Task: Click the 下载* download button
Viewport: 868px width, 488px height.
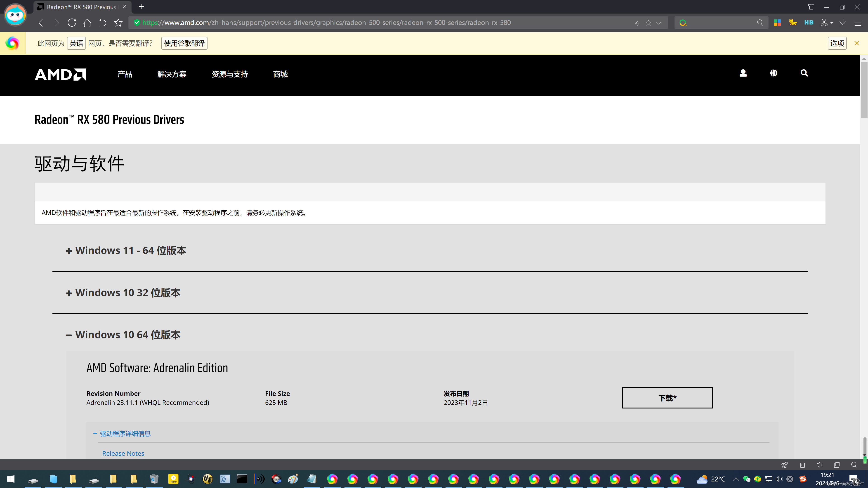Action: [x=667, y=398]
